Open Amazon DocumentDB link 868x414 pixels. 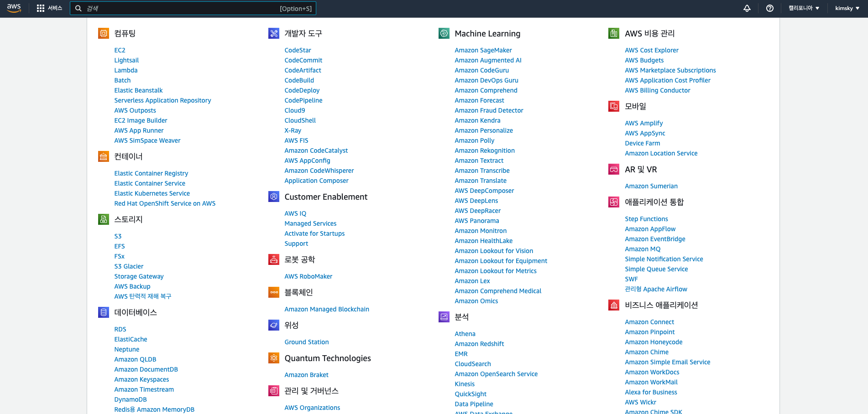coord(146,369)
